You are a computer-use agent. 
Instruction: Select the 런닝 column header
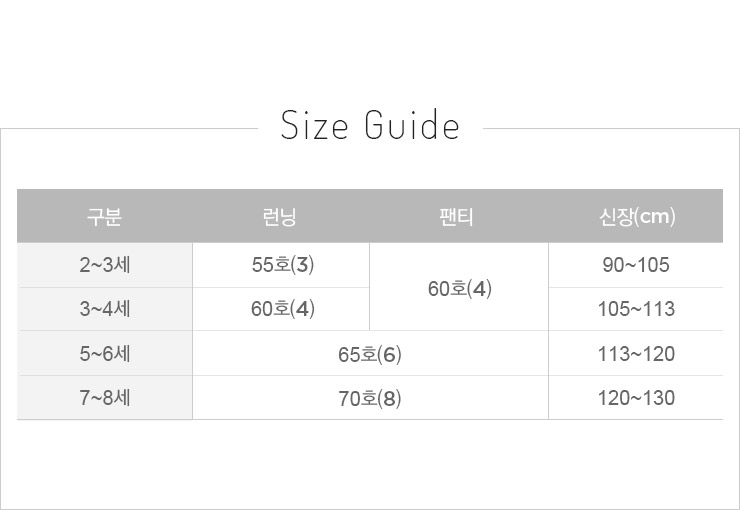tap(281, 216)
